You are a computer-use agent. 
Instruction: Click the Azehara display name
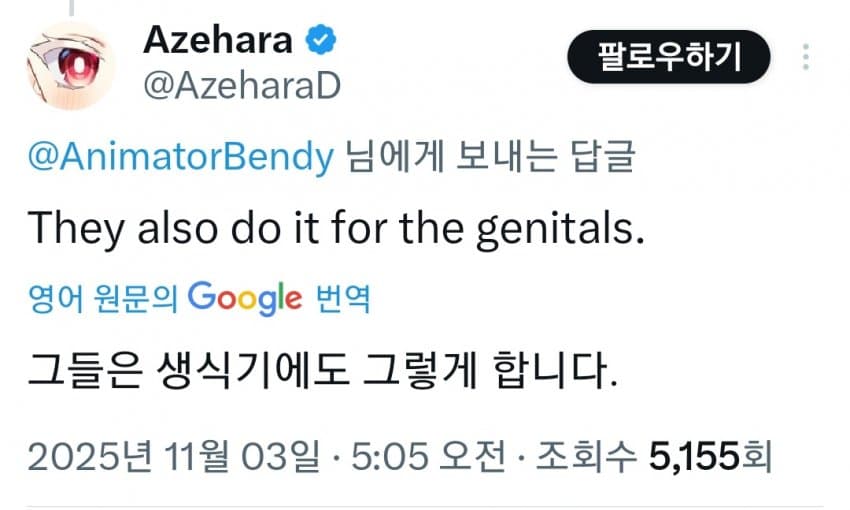coord(219,39)
